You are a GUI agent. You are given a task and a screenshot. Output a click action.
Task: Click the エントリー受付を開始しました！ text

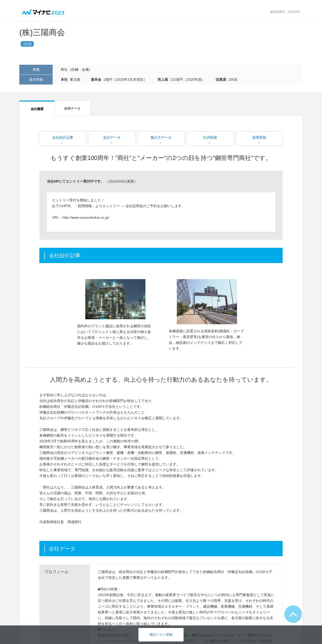point(78,200)
